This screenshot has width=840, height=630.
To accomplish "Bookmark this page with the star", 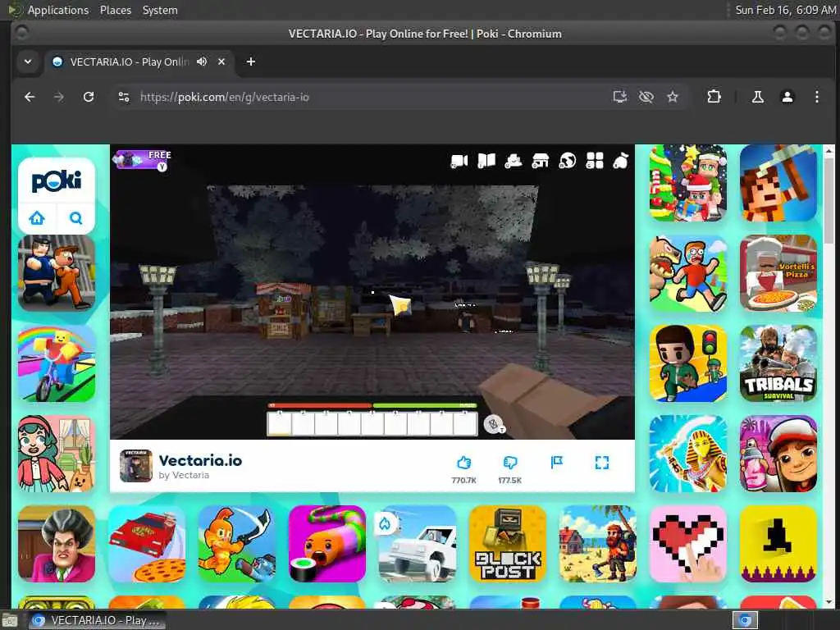I will pos(673,97).
